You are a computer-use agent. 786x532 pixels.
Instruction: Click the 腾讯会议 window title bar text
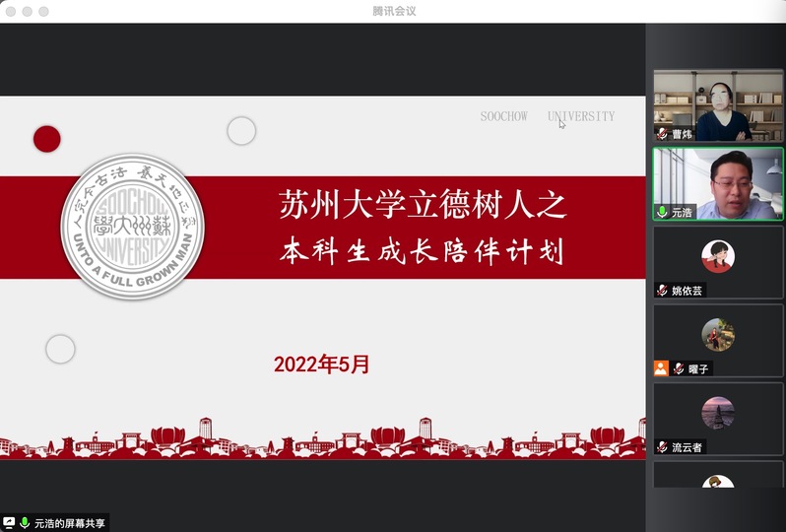394,11
